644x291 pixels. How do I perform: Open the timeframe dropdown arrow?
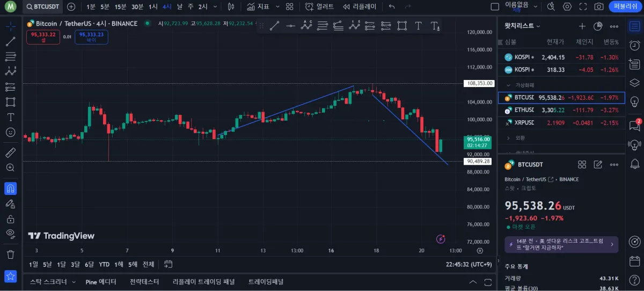point(215,6)
